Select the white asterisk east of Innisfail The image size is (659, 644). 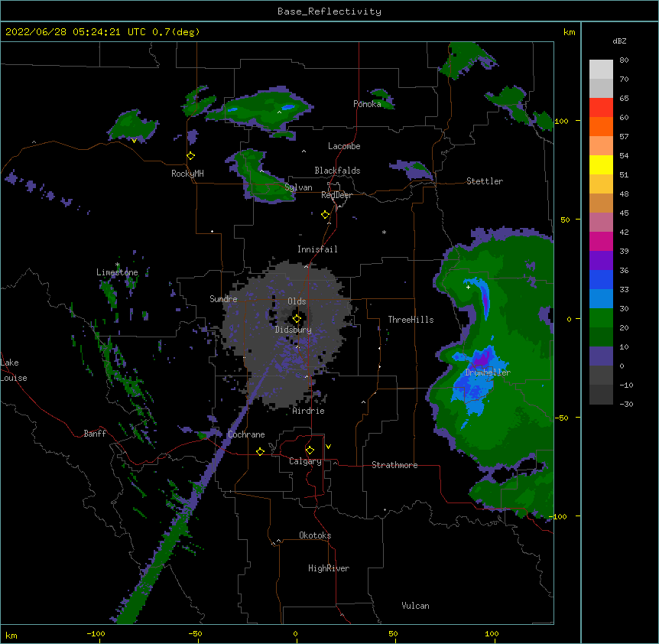click(x=384, y=232)
